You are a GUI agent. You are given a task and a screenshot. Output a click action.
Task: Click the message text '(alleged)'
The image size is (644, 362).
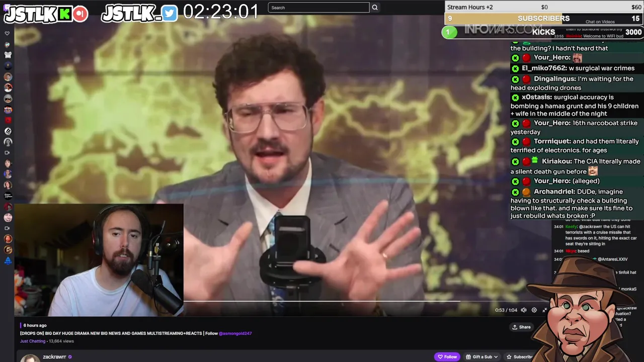(586, 181)
